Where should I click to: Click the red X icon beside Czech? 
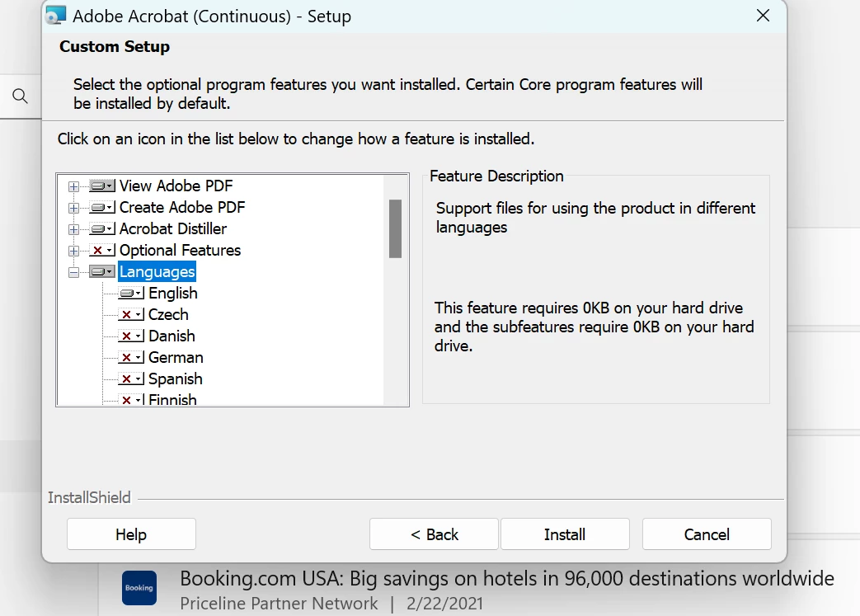[x=131, y=314]
